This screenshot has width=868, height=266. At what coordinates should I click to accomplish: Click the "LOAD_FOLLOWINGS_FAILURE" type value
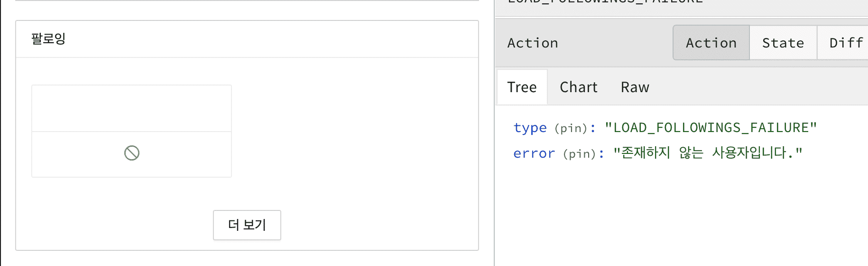click(x=711, y=128)
